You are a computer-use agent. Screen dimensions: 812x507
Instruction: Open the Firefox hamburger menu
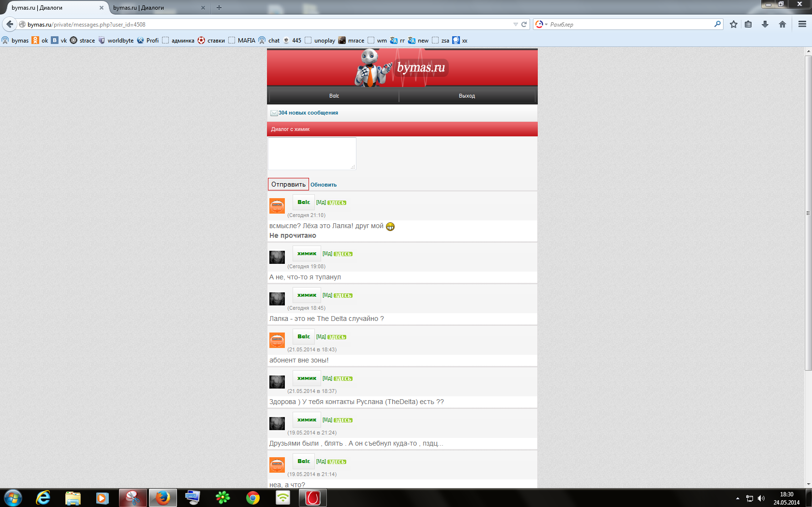[802, 24]
